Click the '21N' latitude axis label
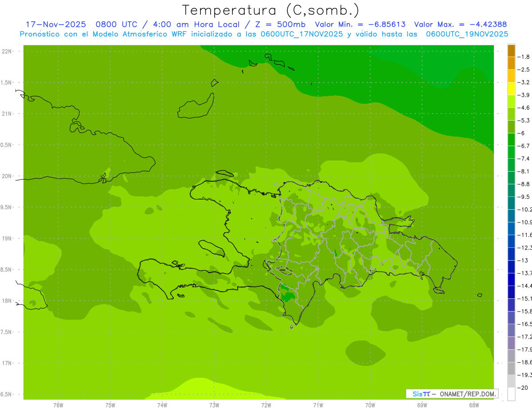This screenshot has width=532, height=411. (x=7, y=114)
